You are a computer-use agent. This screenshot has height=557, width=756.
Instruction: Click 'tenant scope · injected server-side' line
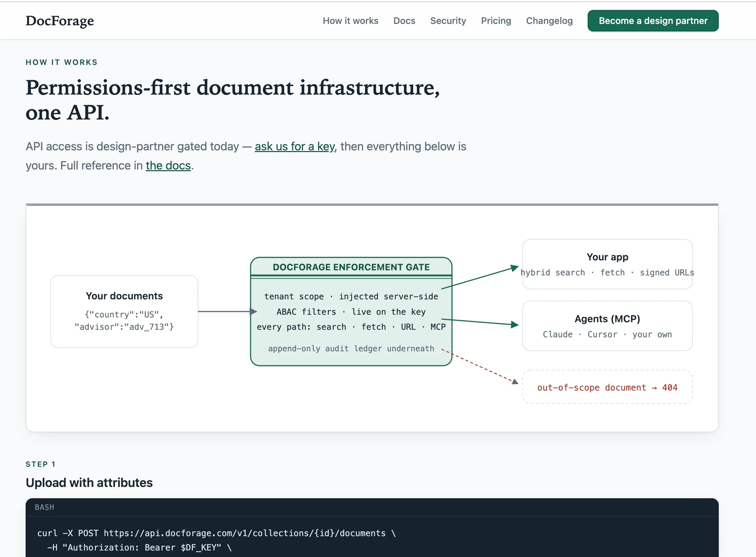tap(351, 297)
